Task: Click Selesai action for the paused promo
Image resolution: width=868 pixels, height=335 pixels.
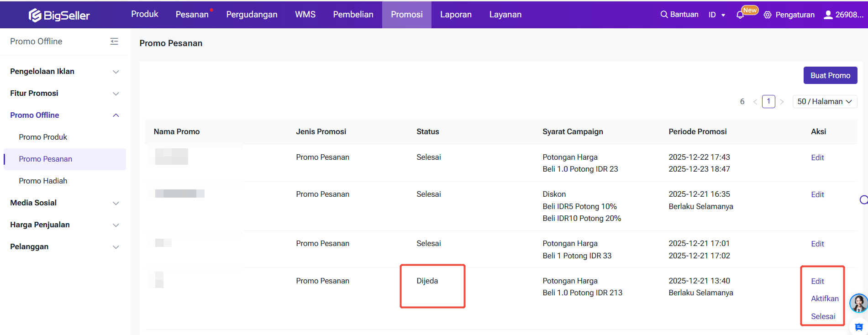Action: [823, 316]
